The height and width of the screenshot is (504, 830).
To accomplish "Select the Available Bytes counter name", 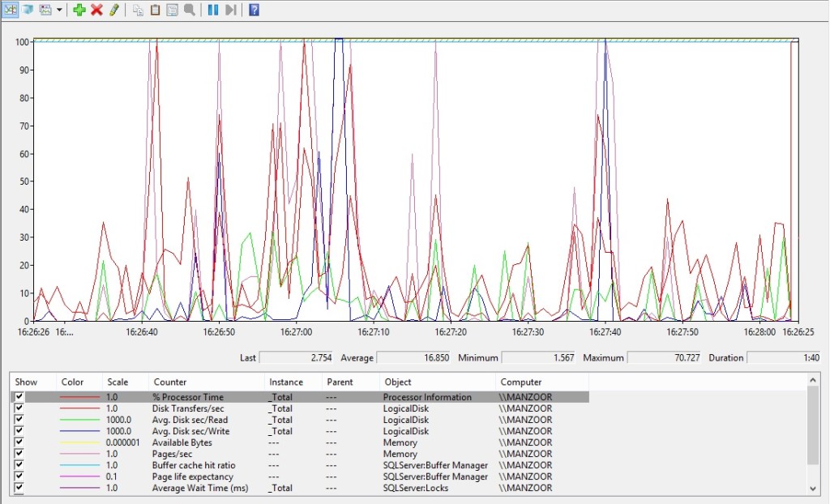I will point(182,442).
